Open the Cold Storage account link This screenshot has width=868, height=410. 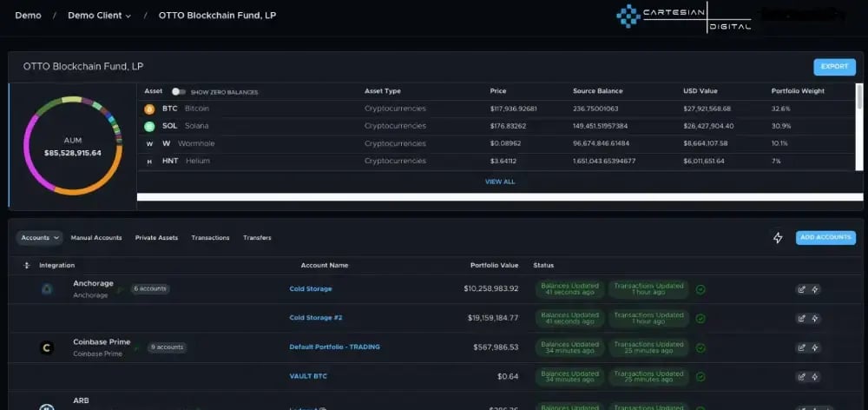point(311,289)
